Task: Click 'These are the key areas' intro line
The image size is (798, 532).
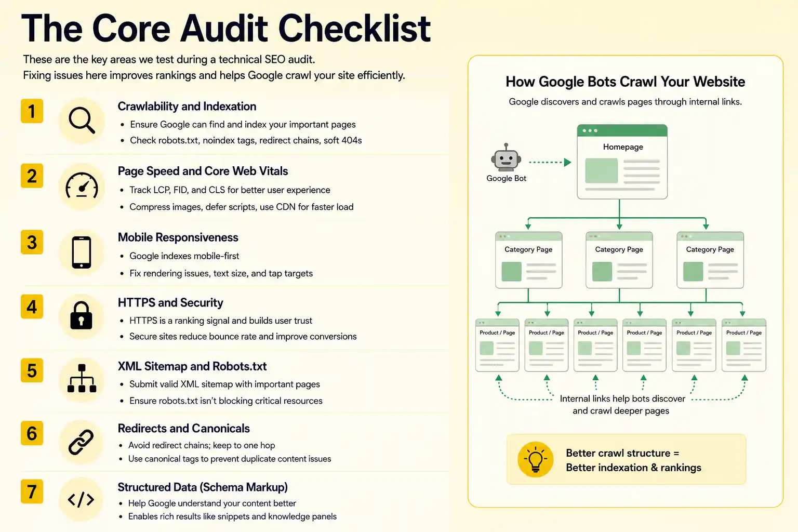Action: [169, 60]
